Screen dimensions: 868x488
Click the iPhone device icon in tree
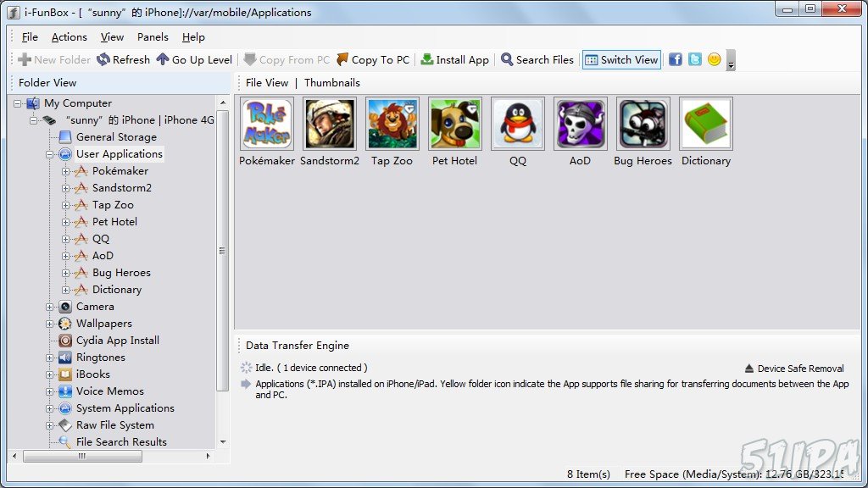click(x=50, y=120)
